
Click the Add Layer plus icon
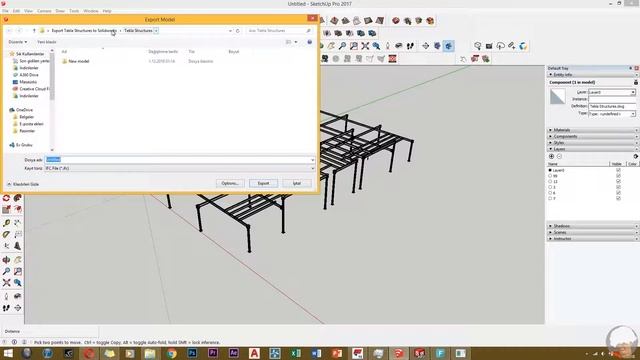click(x=551, y=156)
